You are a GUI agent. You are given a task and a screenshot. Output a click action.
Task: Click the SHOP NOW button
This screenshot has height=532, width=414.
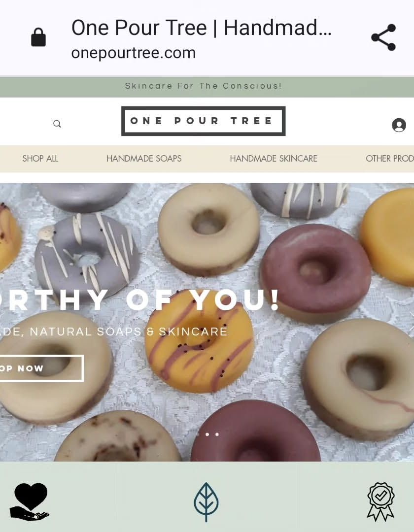click(x=41, y=368)
